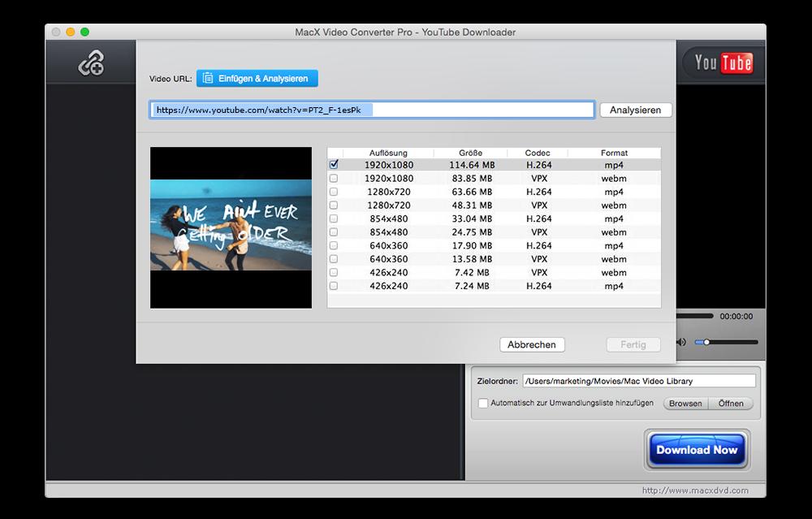Check the 1280x720 mp4 63.66 MB checkbox
The image size is (812, 519).
click(x=334, y=192)
